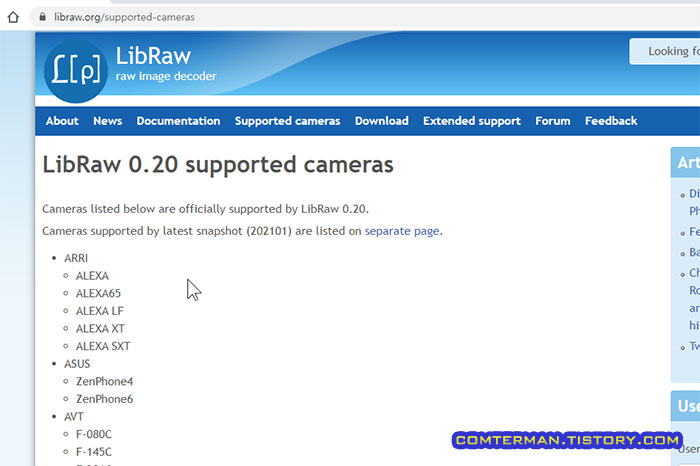The image size is (700, 466).
Task: Open the Extended support menu item
Action: pyautogui.click(x=472, y=121)
